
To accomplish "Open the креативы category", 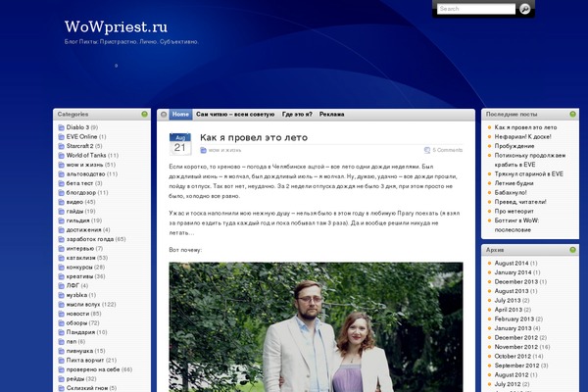I will pyautogui.click(x=80, y=276).
